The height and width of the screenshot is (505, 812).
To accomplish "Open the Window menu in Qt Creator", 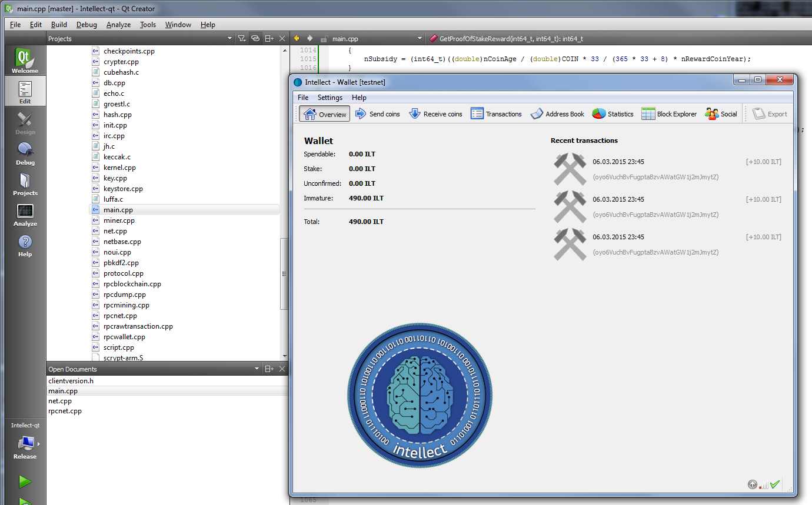I will point(178,25).
